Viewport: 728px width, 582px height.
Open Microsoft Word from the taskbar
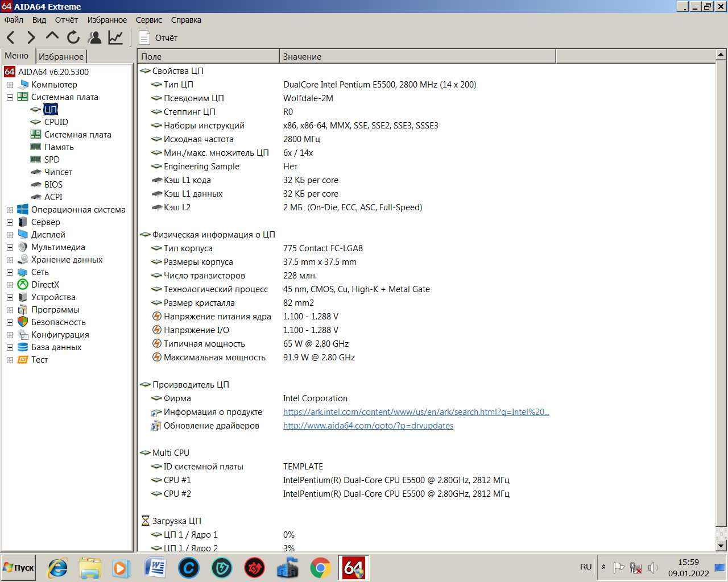tap(155, 568)
